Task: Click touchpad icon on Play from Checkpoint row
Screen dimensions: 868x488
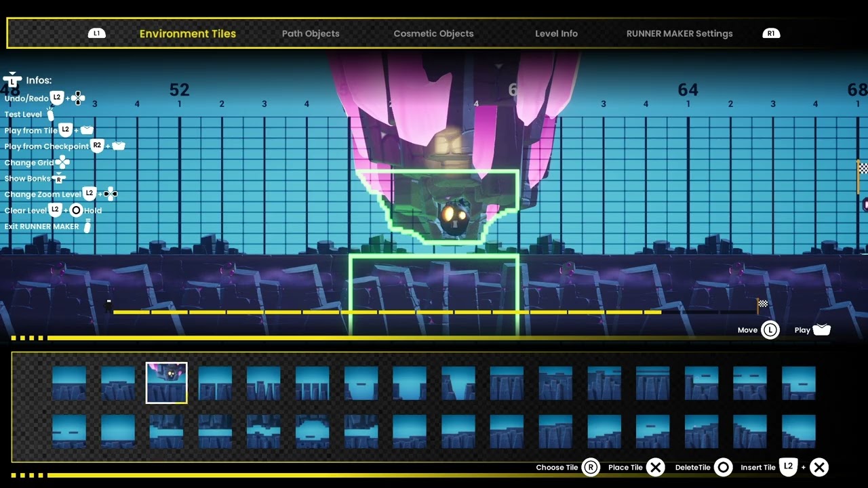Action: 119,146
